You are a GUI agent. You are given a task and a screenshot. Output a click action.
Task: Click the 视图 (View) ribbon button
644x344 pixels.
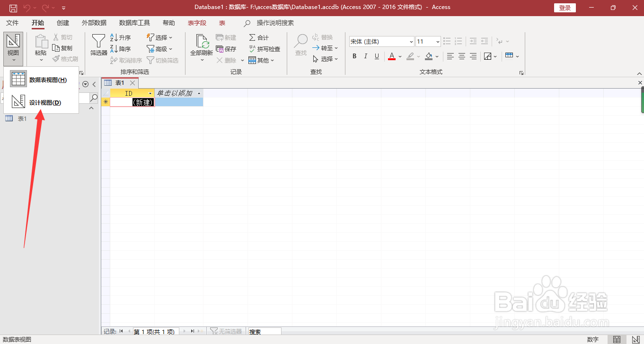(x=13, y=48)
